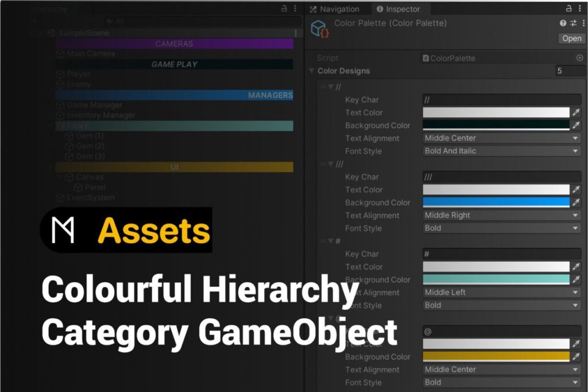This screenshot has height=392, width=588.
Task: Pick the eyedropper for // Text Color
Action: click(576, 113)
